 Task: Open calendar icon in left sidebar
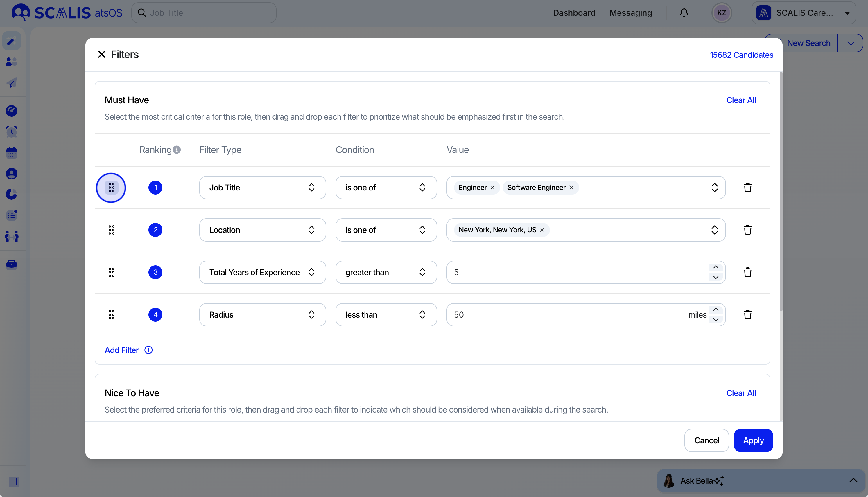click(12, 153)
